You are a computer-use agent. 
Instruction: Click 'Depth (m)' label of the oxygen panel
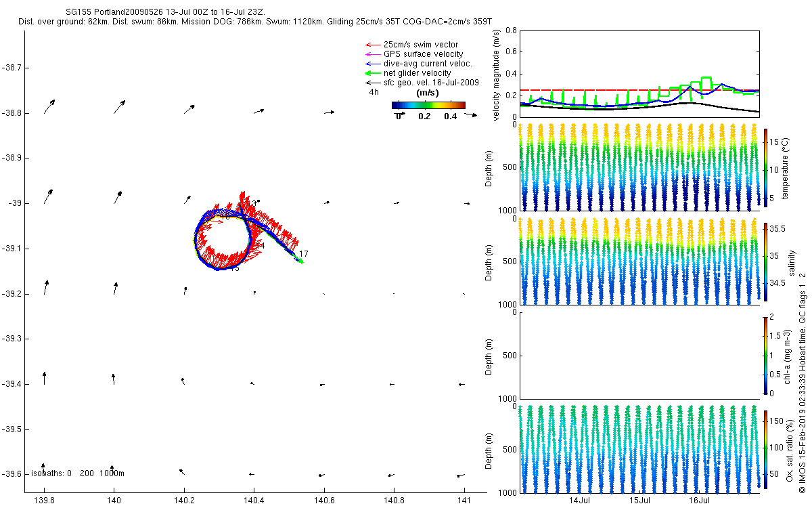coord(490,450)
